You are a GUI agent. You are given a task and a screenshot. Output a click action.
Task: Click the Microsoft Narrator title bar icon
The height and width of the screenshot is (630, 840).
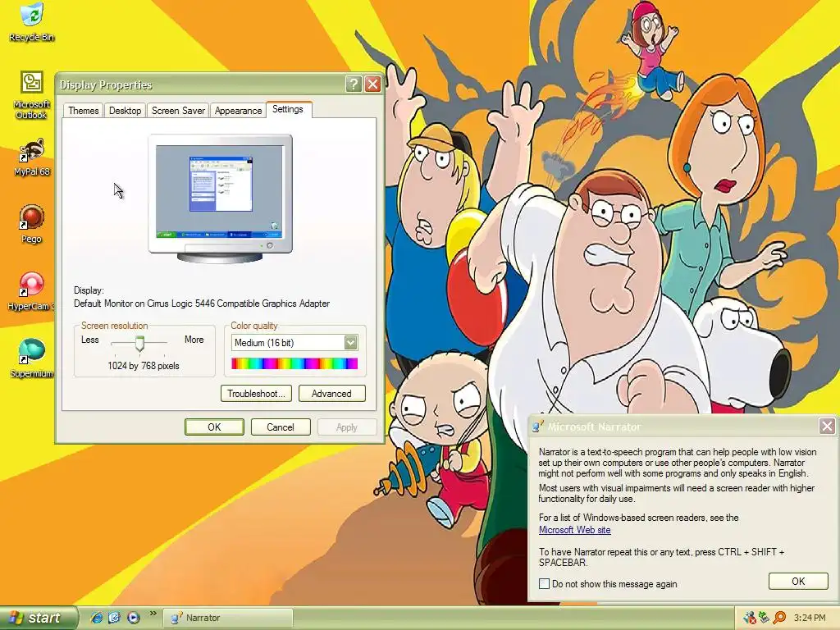(538, 427)
